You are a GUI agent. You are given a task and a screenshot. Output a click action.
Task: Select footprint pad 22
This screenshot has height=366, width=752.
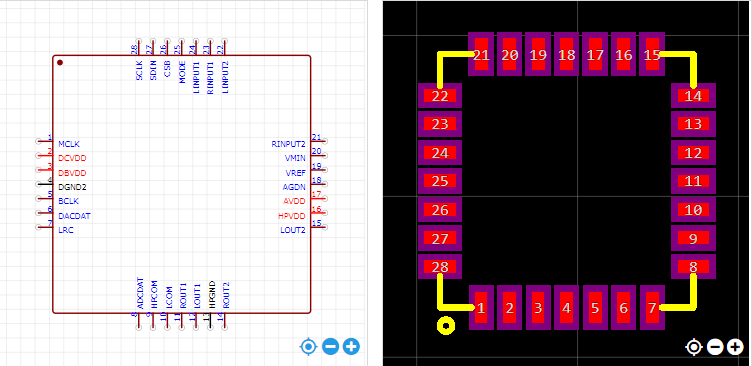pos(440,95)
